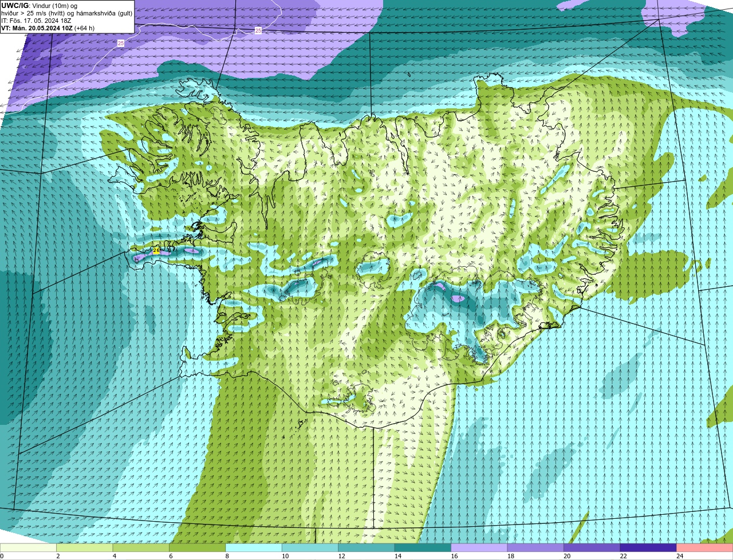Click the colorbar tick label 20
733x560 pixels.
pyautogui.click(x=567, y=556)
